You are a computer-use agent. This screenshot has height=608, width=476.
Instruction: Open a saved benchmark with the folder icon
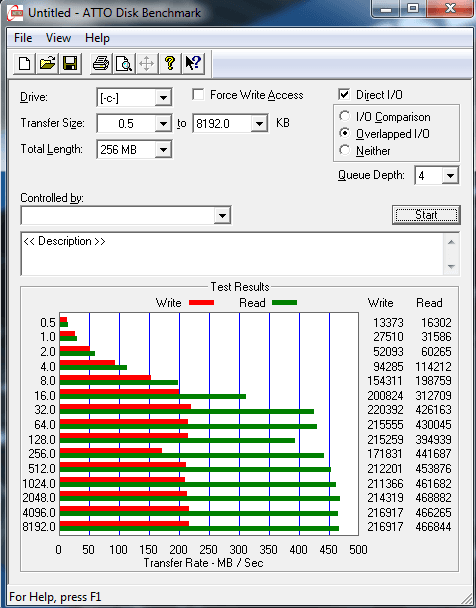click(x=47, y=63)
